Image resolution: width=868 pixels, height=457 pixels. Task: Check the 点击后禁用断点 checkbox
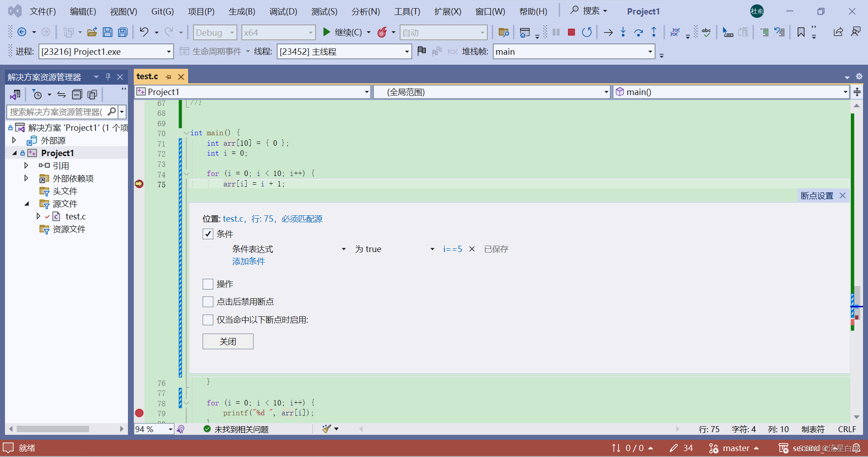coord(208,302)
